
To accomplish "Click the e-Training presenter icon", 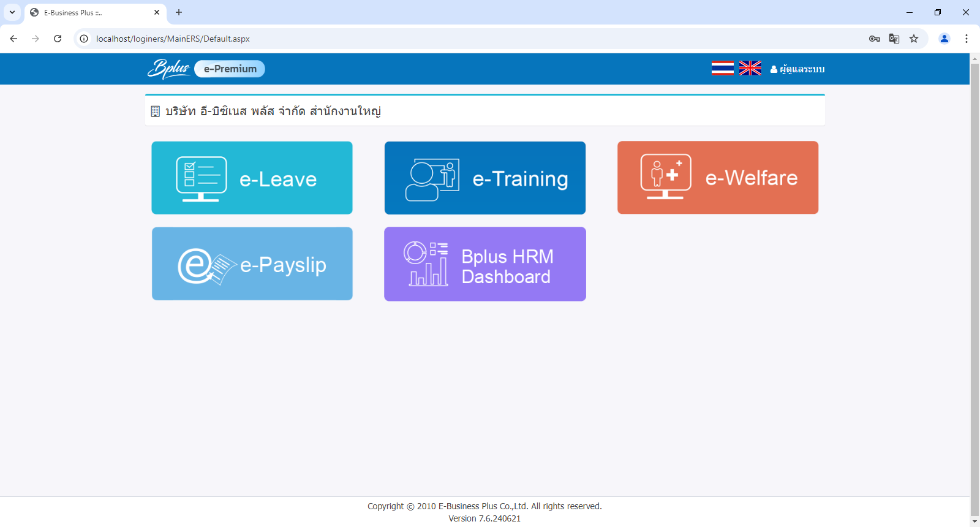I will point(432,180).
